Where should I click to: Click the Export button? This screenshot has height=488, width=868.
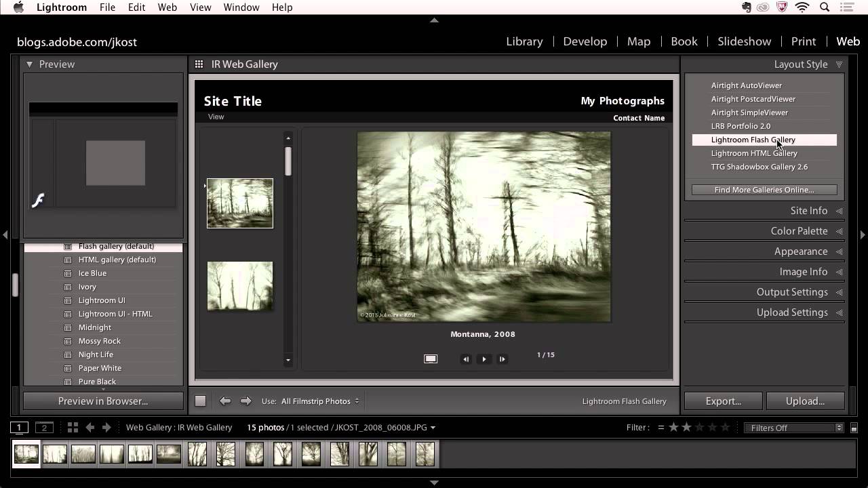pyautogui.click(x=723, y=401)
